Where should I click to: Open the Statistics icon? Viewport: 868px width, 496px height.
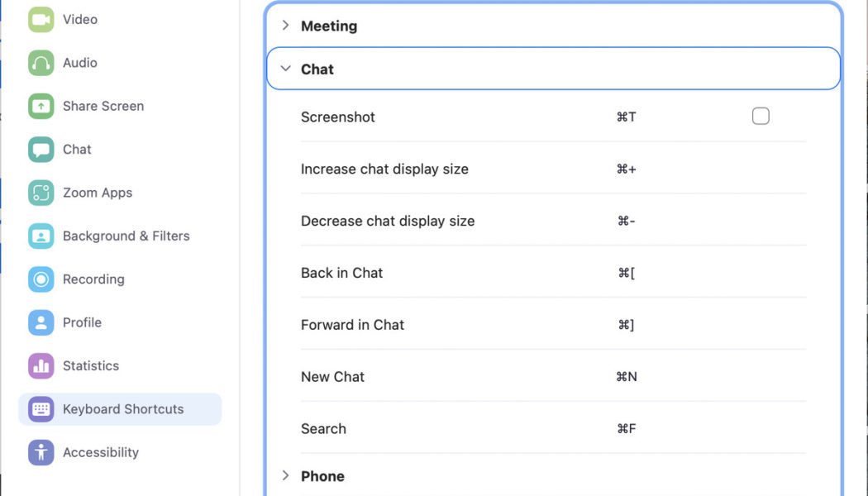[40, 365]
